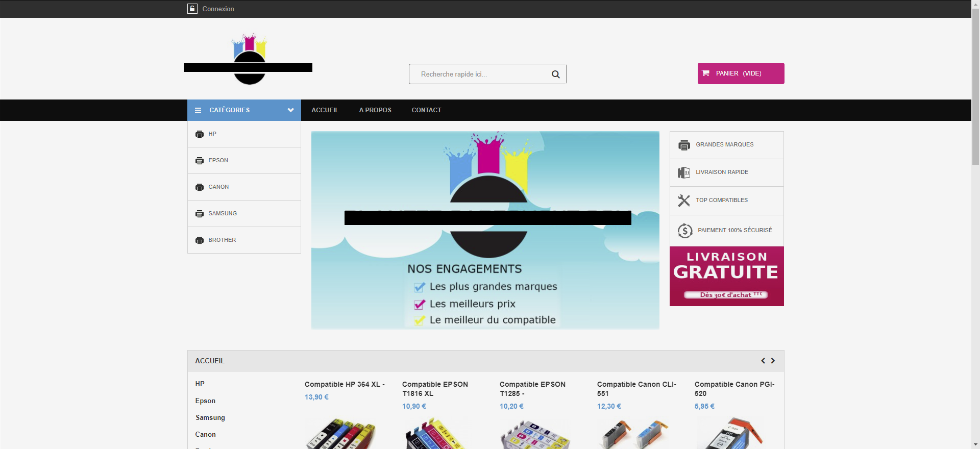Open the Contact menu item
Screen dimensions: 980x449
(426, 110)
